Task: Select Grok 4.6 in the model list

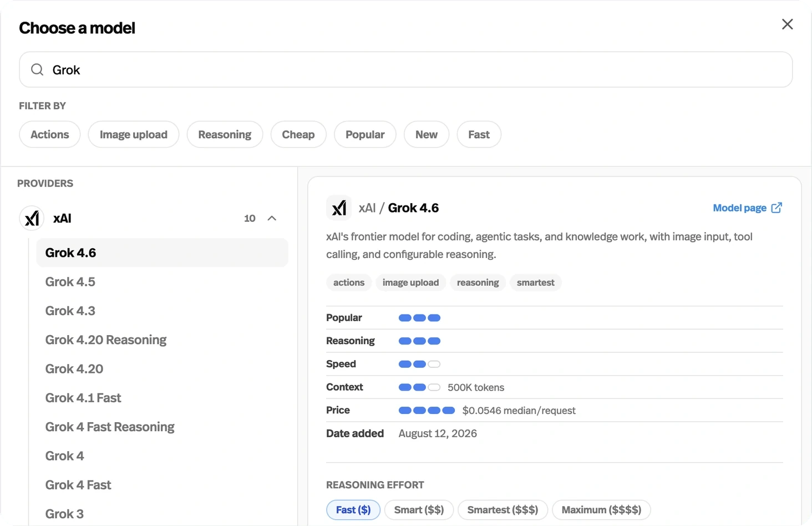Action: [163, 252]
